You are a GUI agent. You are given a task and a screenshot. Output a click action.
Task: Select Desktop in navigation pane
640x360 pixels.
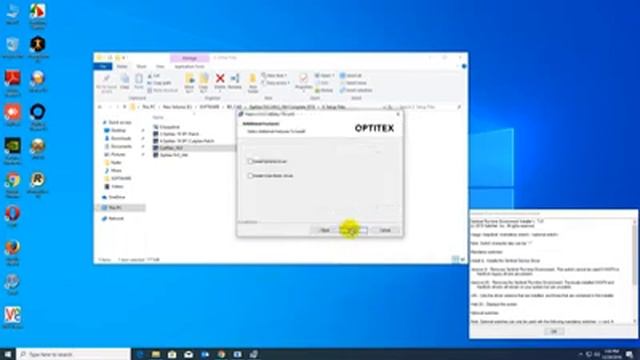(x=119, y=131)
